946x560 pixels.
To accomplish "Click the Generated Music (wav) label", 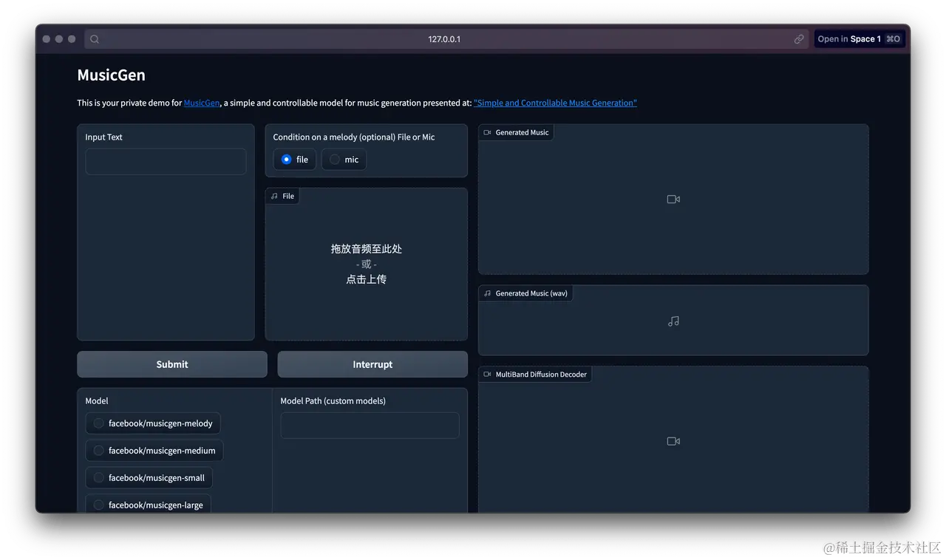I will 531,293.
